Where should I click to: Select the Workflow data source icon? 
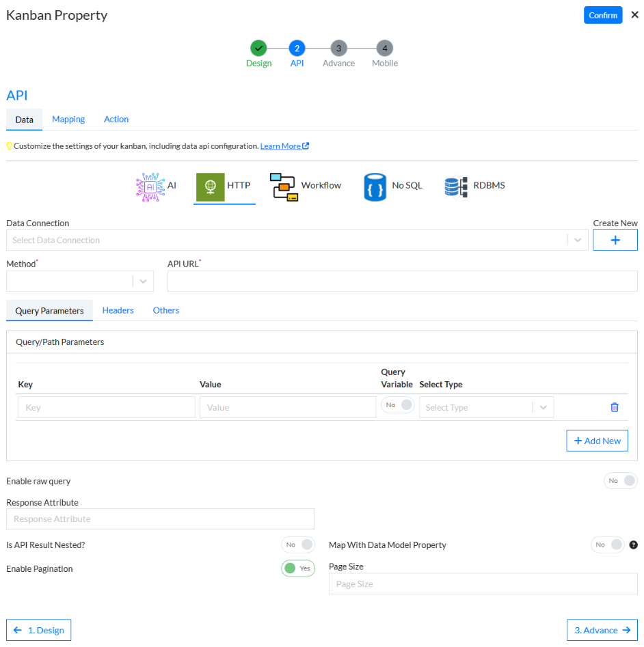[x=284, y=187]
